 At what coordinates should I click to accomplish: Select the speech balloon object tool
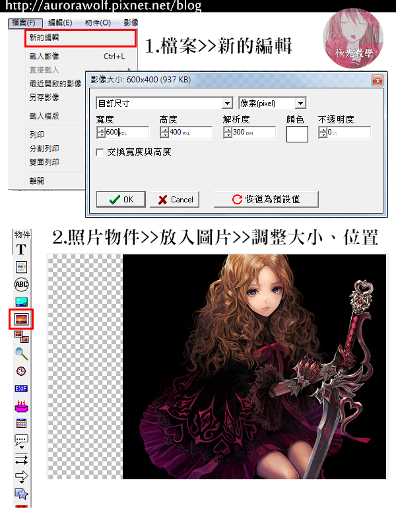(21, 442)
